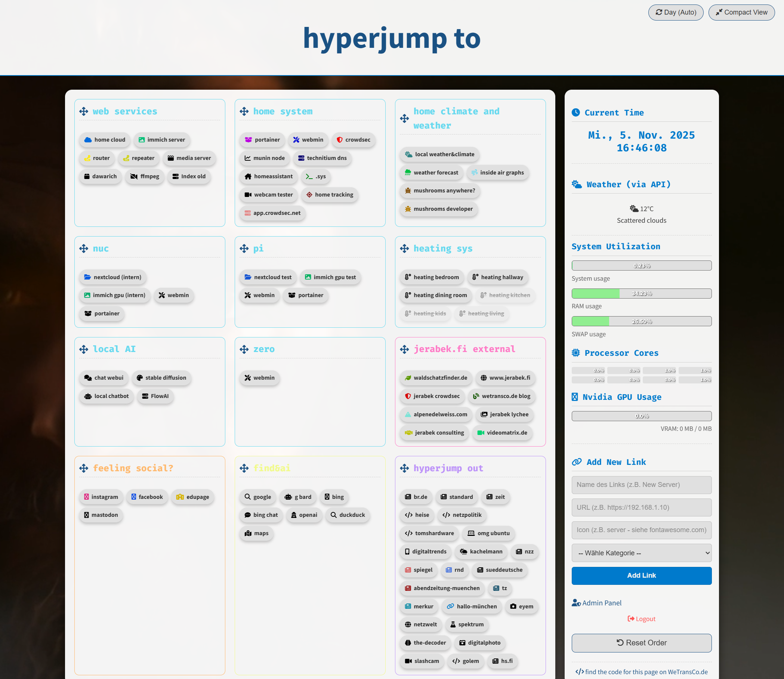Click the move handle icon beside web services
Screen dimensions: 784x679
[84, 111]
